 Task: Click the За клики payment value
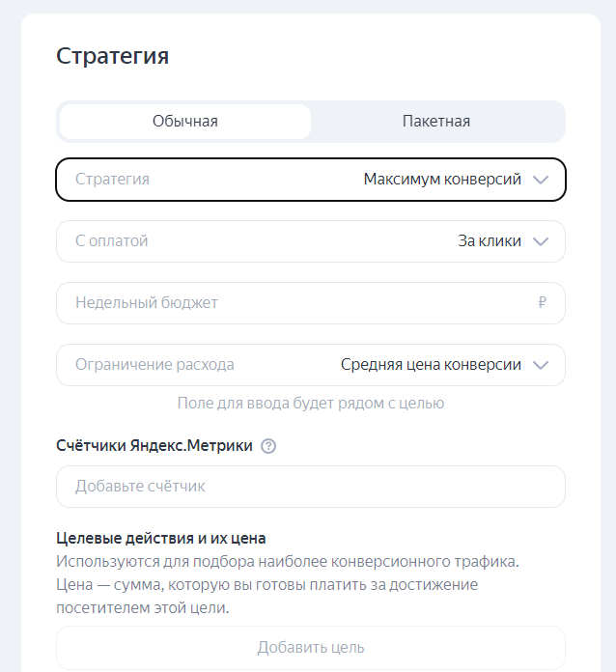(x=490, y=241)
